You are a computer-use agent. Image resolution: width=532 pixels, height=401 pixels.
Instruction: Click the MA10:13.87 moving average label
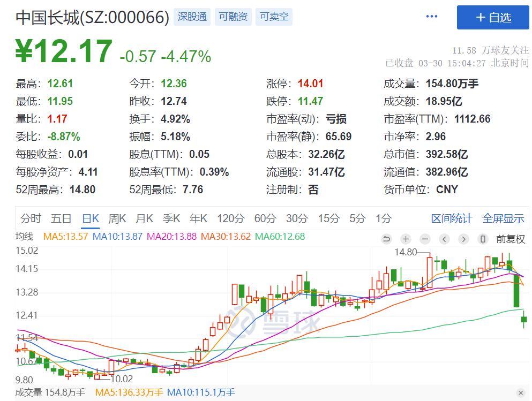[x=117, y=237]
